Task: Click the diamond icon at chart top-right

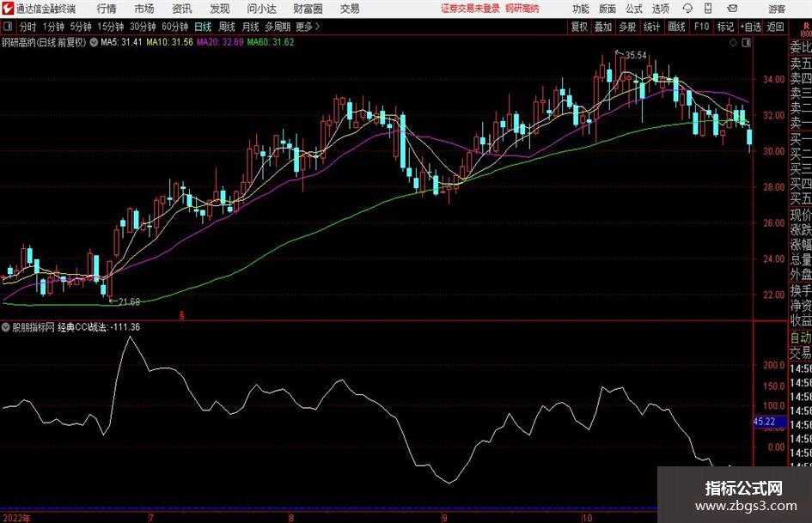Action: tap(732, 41)
